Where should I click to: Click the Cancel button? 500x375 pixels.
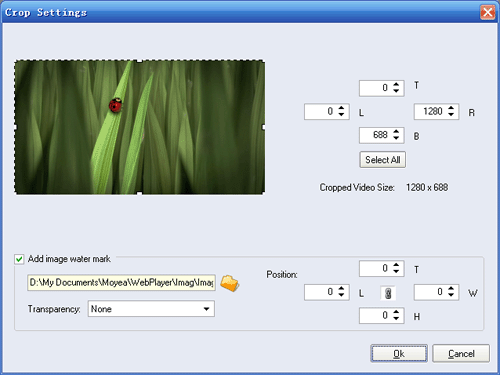coord(461,353)
